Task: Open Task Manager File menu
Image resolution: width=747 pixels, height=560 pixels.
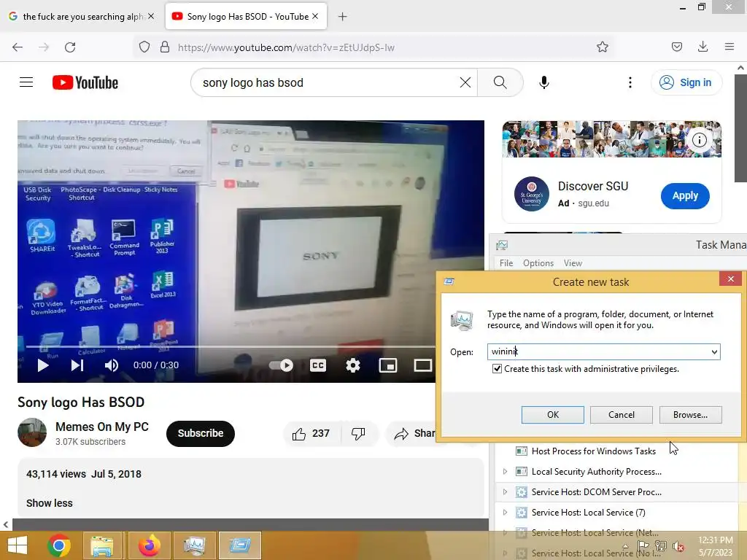Action: coord(506,262)
